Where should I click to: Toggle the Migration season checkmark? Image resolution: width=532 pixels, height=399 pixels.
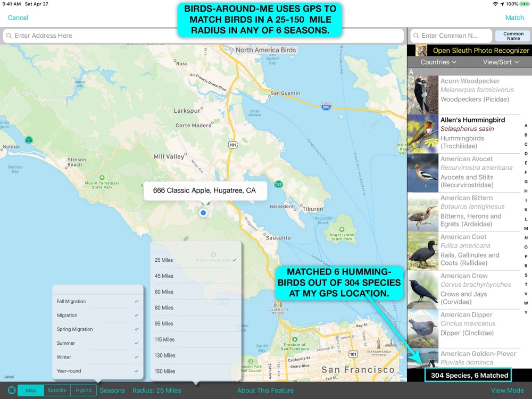tap(136, 315)
